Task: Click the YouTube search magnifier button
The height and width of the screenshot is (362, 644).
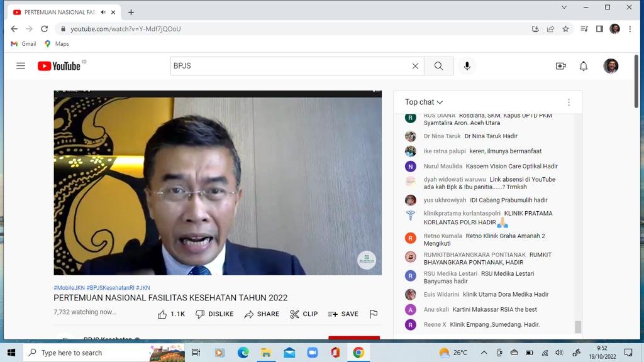Action: click(438, 66)
